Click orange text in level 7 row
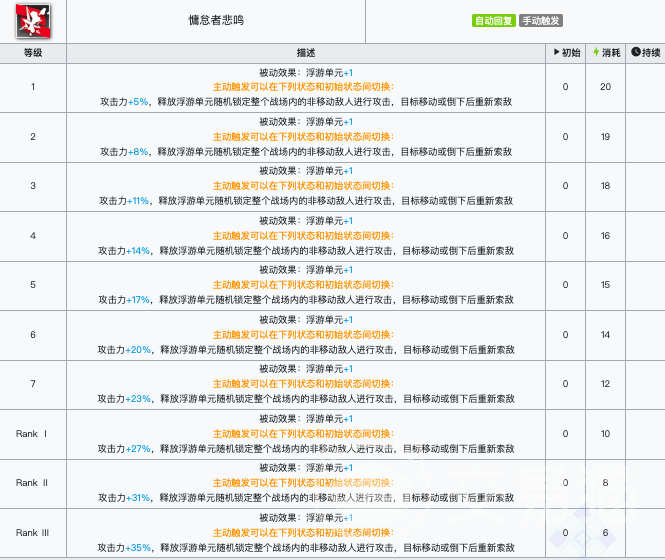 [x=303, y=384]
